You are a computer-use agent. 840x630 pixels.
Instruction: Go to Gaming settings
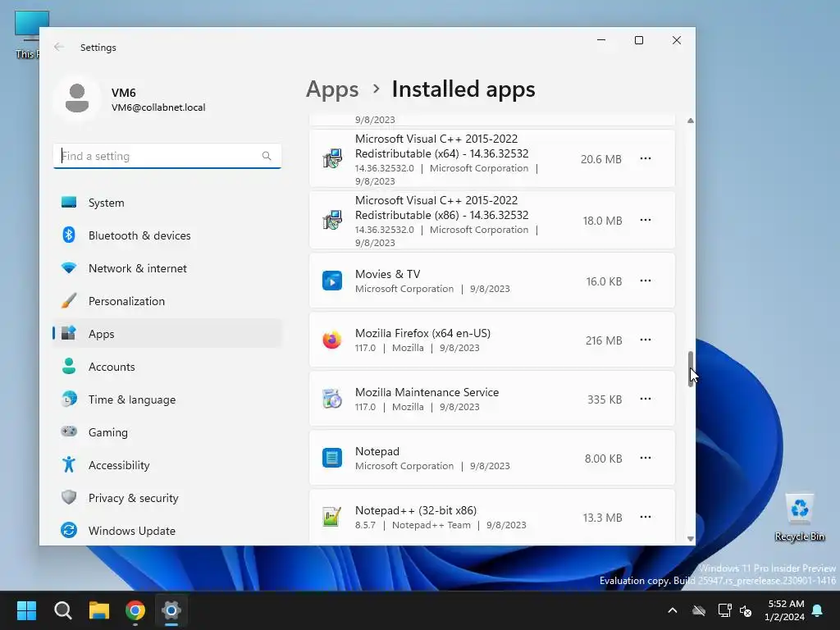pos(167,432)
